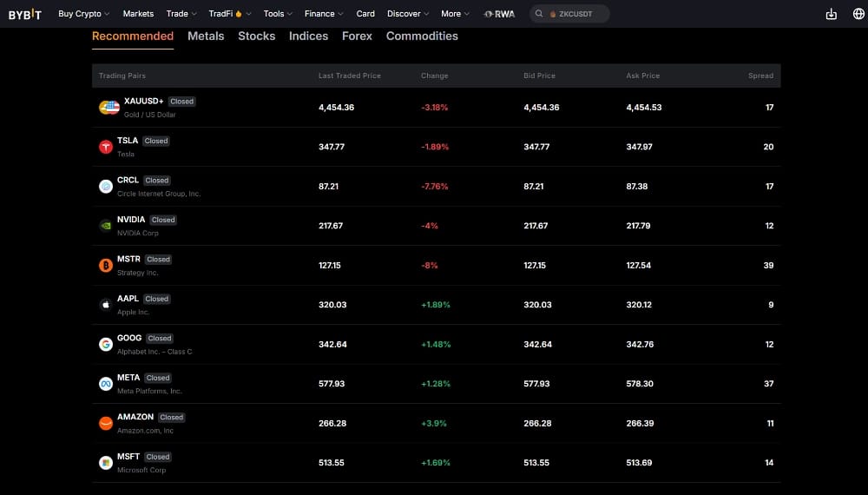The width and height of the screenshot is (868, 495).
Task: Open the RWA link
Action: tap(499, 14)
